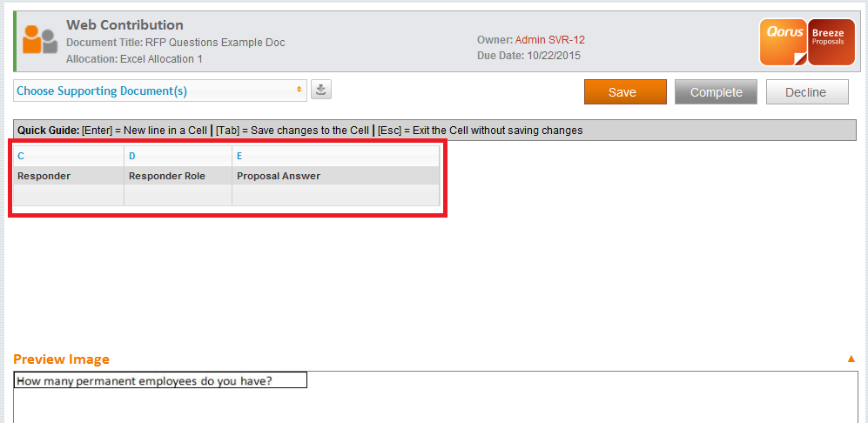Click the Web Contribution title
The image size is (868, 423).
pyautogui.click(x=124, y=25)
